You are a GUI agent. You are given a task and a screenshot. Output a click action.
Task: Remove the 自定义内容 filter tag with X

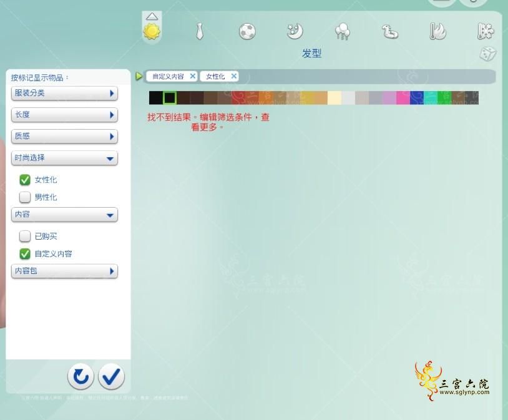(x=192, y=76)
